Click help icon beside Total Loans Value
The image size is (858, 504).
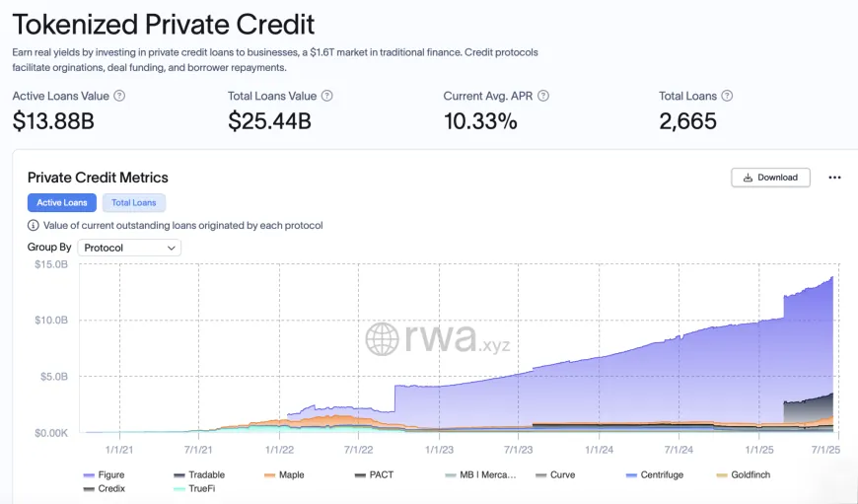pyautogui.click(x=326, y=96)
